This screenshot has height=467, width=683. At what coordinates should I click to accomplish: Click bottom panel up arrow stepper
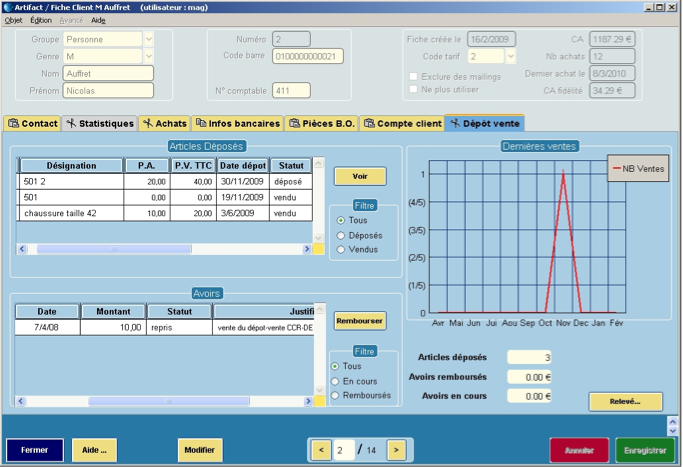click(x=672, y=422)
